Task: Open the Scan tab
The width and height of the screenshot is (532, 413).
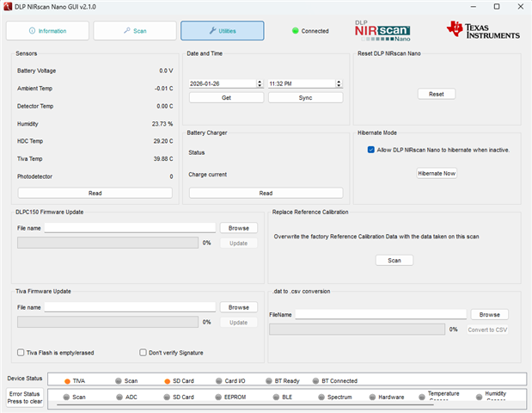Action: tap(135, 31)
